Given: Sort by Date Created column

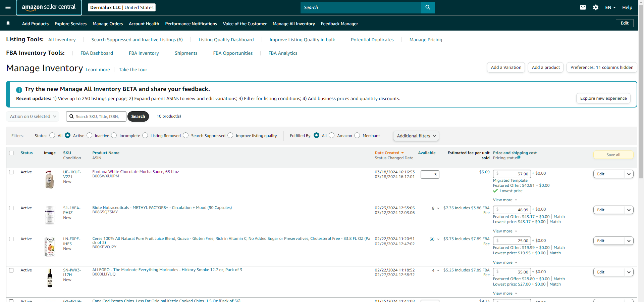Looking at the screenshot, I should tap(389, 153).
